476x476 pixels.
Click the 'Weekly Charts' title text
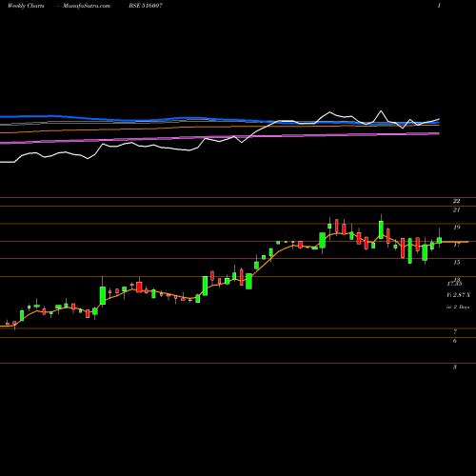click(x=26, y=6)
